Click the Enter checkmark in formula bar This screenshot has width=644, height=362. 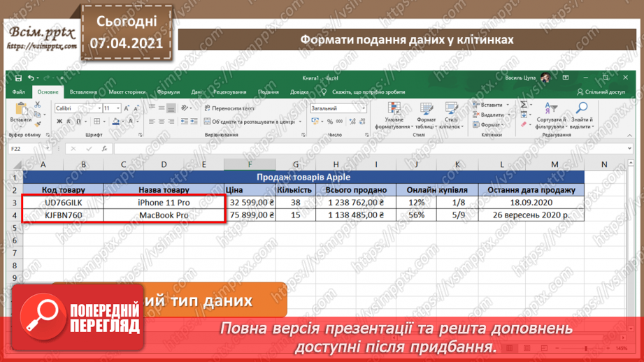pyautogui.click(x=89, y=149)
